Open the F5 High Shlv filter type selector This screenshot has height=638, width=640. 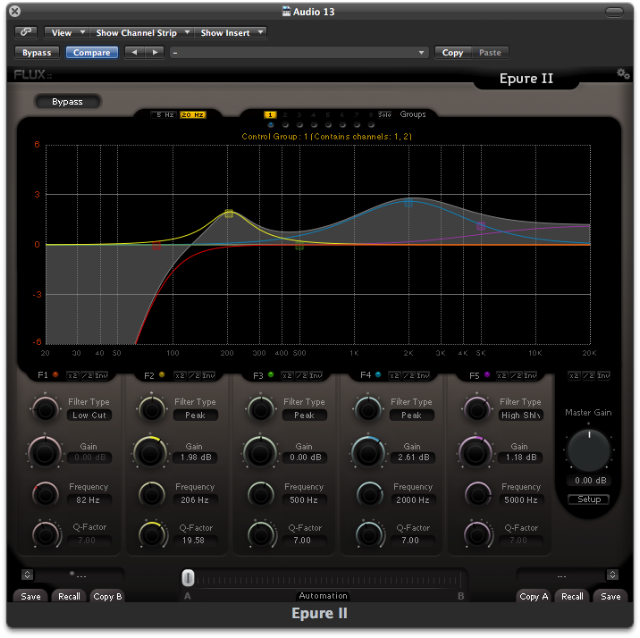521,415
